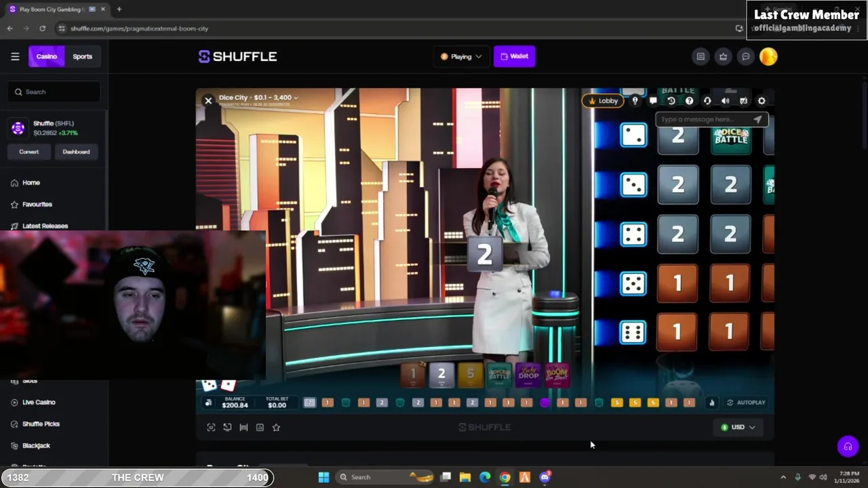Switch to the Sports tab
Viewport: 868px width, 488px height.
coord(83,56)
